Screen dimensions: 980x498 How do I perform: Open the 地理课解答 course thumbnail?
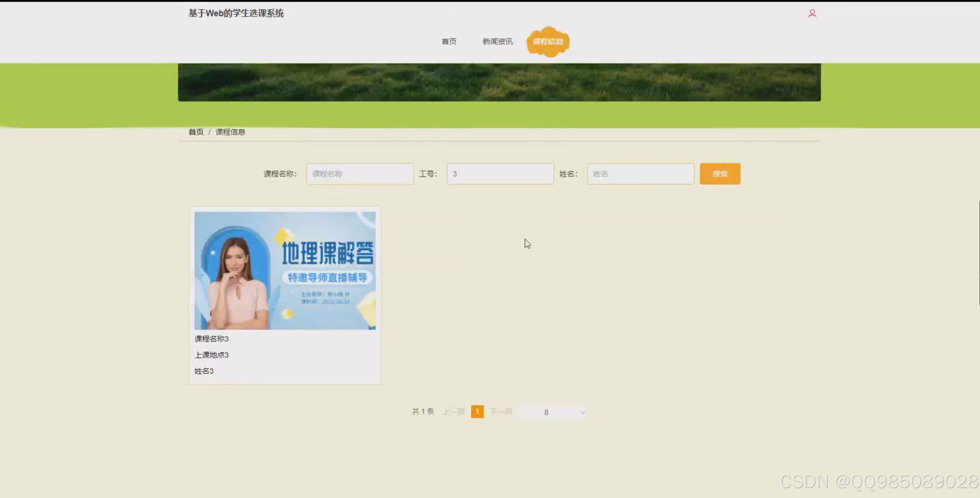[284, 270]
